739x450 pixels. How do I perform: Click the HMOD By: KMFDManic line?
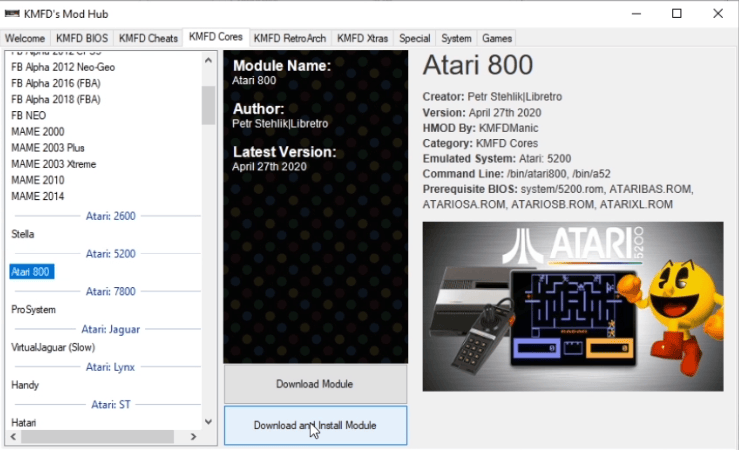[x=480, y=128]
